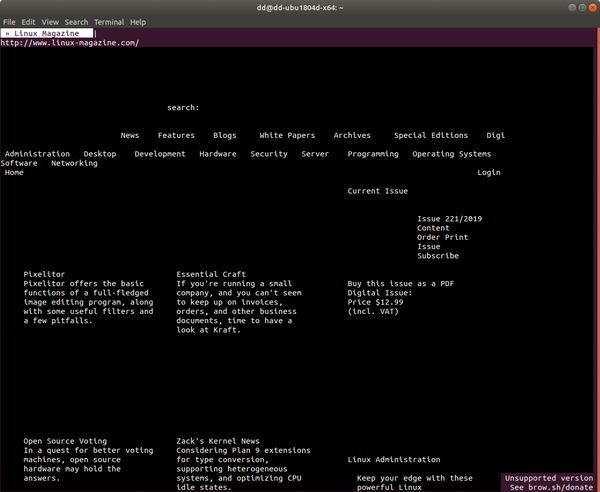Go to the Server topic

(315, 154)
